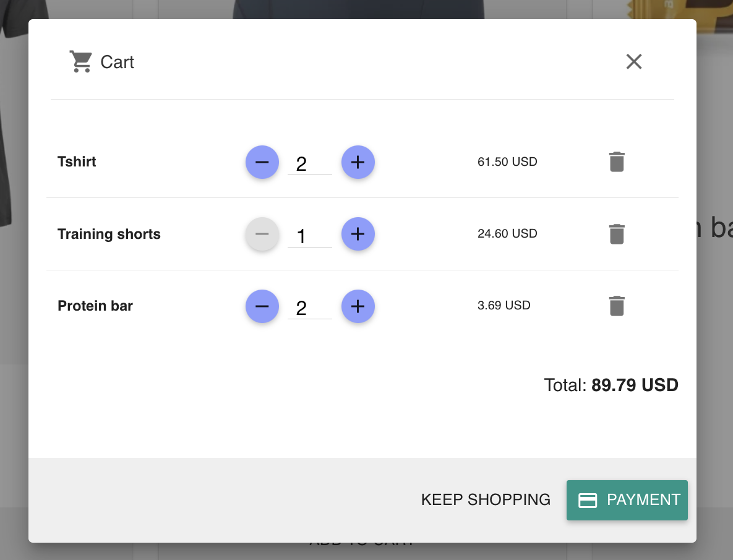Viewport: 733px width, 560px height.
Task: Click the Training shorts item label
Action: coord(109,234)
